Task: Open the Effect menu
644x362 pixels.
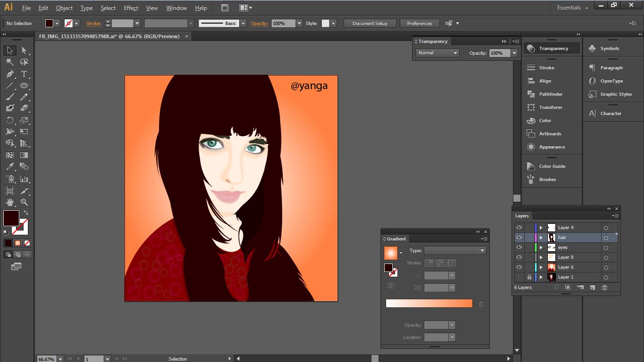Action: pos(131,8)
